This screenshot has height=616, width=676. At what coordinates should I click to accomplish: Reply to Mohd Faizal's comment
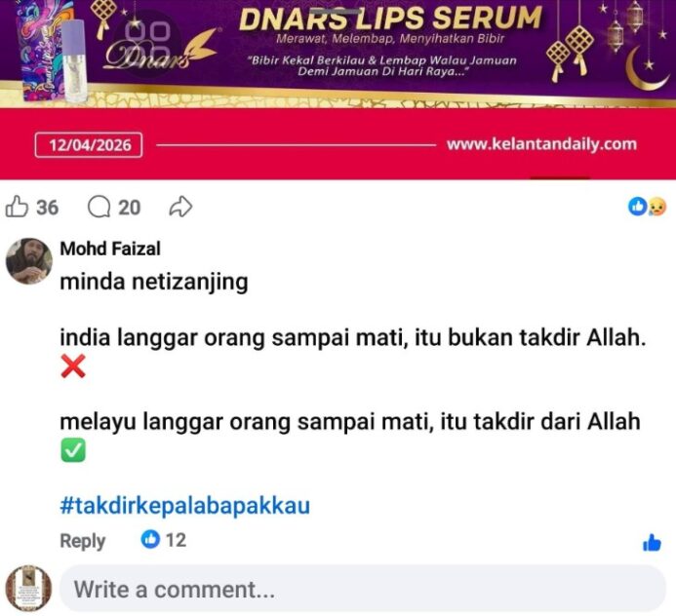click(x=82, y=541)
